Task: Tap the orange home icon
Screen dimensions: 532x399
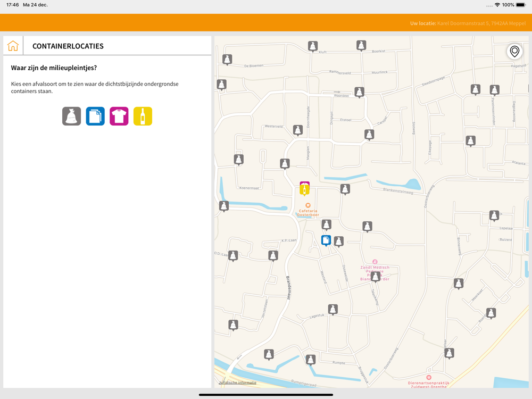Action: [13, 46]
